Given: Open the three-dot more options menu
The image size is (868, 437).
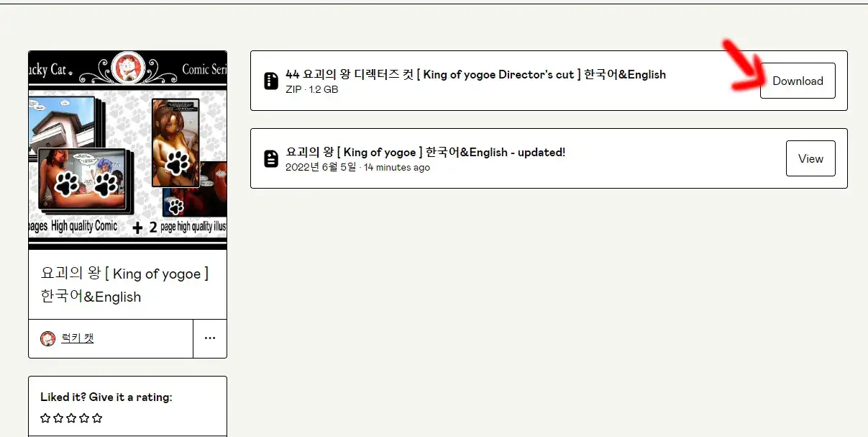Looking at the screenshot, I should click(210, 338).
